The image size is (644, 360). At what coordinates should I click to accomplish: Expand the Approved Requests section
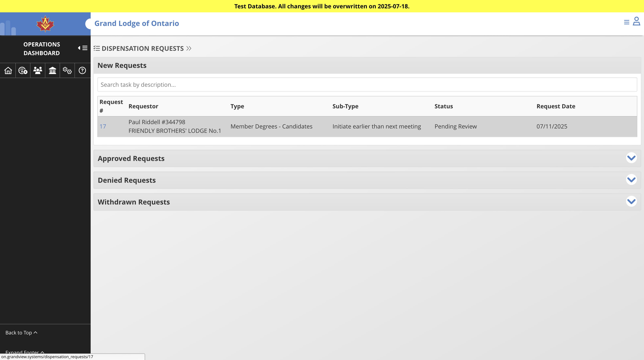click(x=631, y=158)
